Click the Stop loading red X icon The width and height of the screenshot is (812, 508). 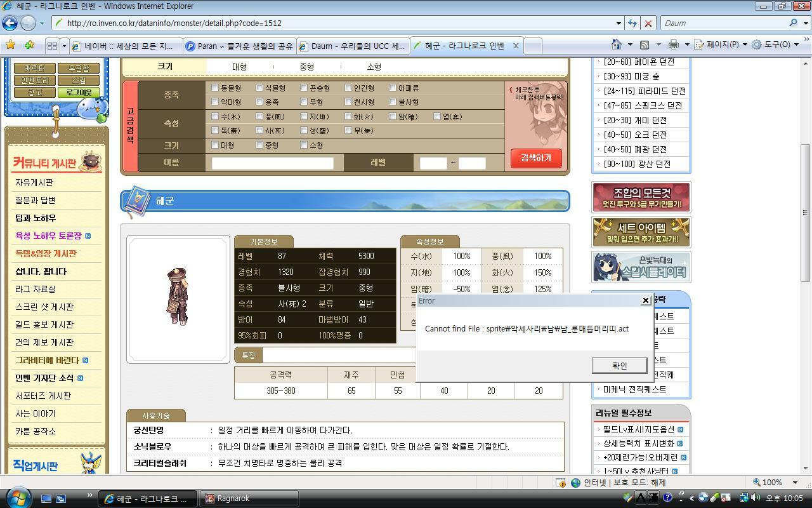[x=648, y=23]
